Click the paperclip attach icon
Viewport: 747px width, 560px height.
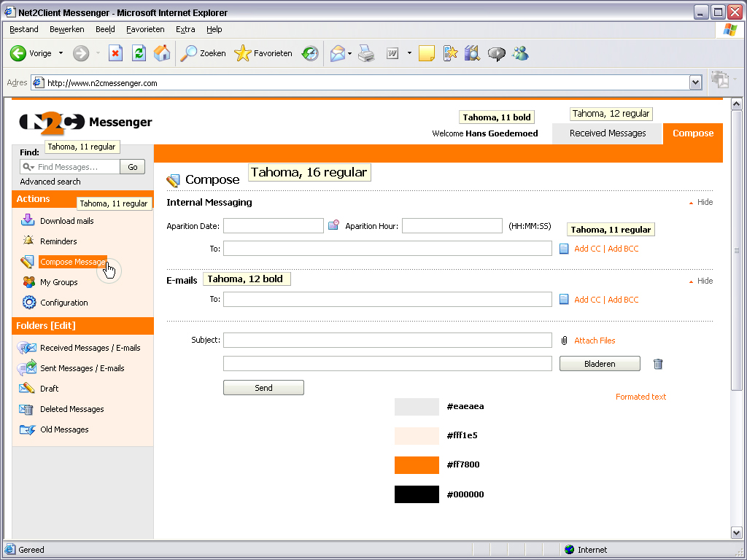[x=564, y=341]
